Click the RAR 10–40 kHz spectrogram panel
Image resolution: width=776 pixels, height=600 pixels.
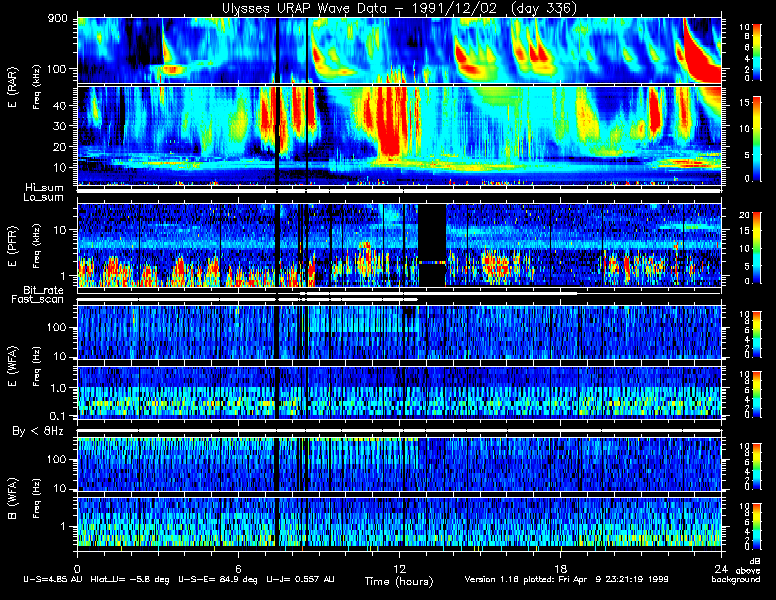pos(399,136)
